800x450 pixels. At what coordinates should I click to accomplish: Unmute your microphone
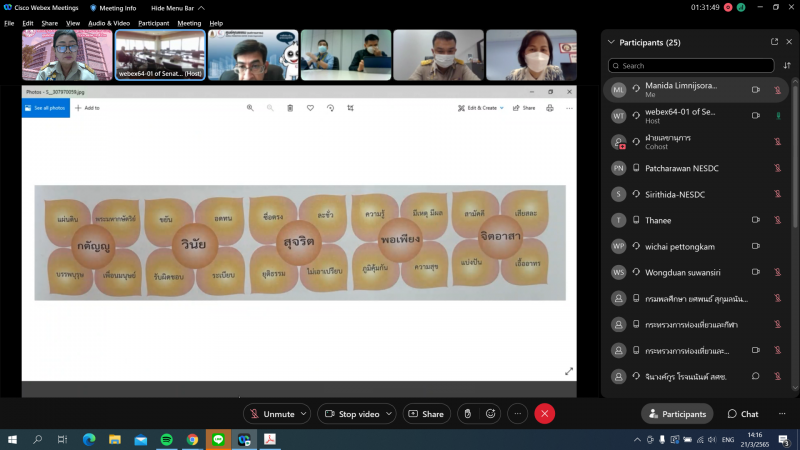click(272, 414)
